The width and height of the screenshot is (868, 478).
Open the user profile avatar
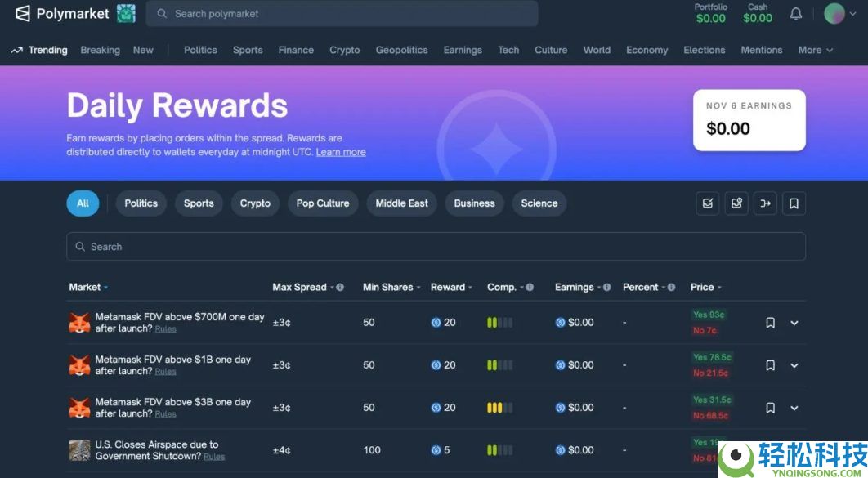coord(834,14)
